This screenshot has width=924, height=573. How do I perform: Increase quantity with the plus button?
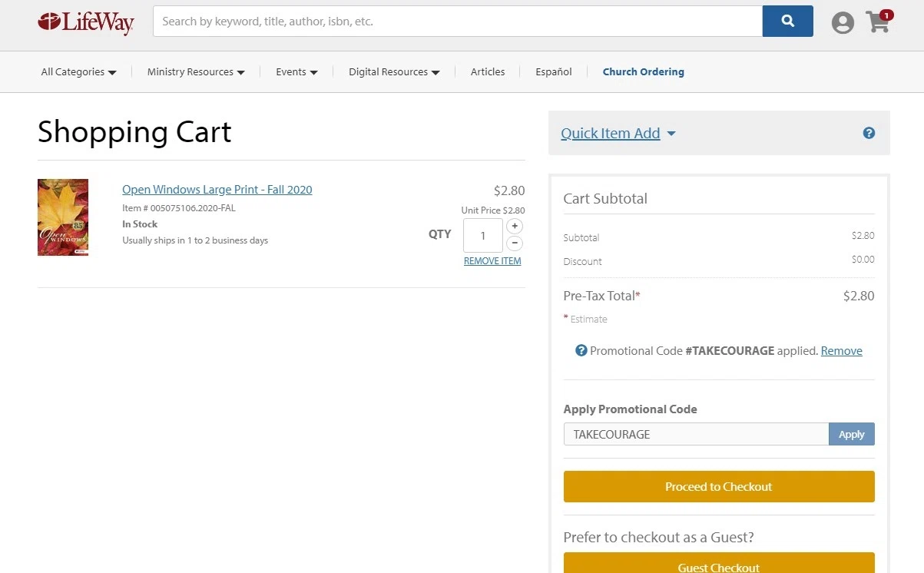pos(515,226)
